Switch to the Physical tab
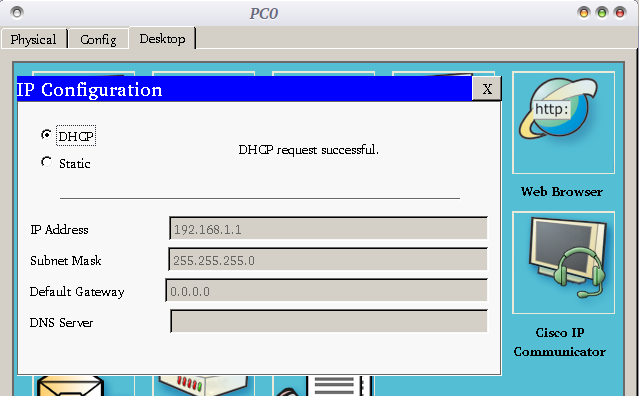Screen dimensions: 639x396 tap(34, 39)
